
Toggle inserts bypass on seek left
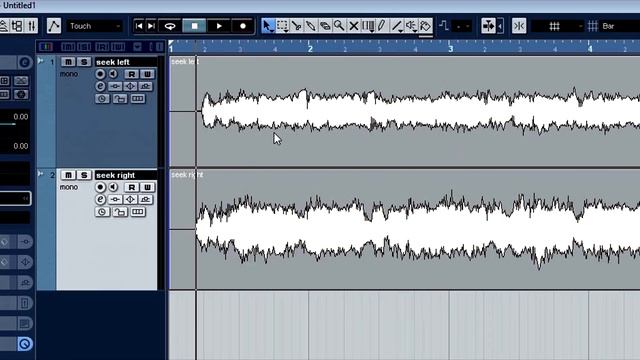coord(116,86)
